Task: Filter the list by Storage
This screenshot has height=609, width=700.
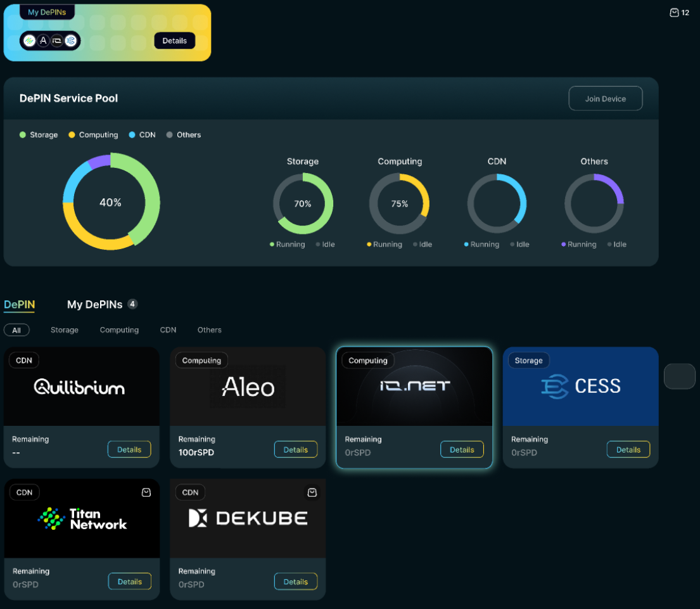Action: coord(65,330)
